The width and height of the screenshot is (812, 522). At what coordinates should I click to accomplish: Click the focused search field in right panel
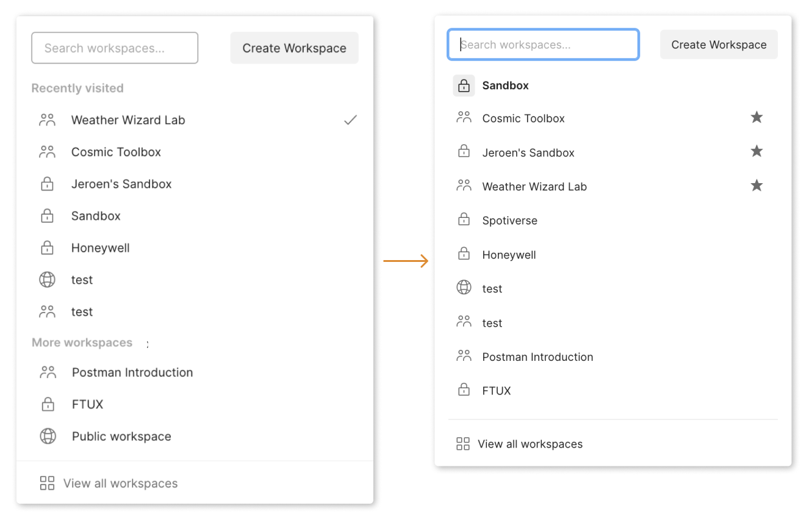click(543, 45)
